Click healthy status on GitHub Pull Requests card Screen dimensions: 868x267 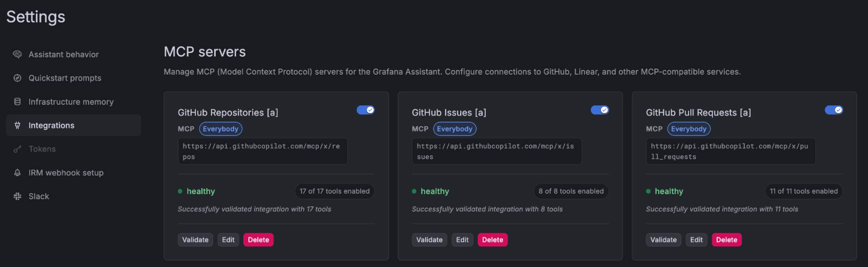point(669,191)
